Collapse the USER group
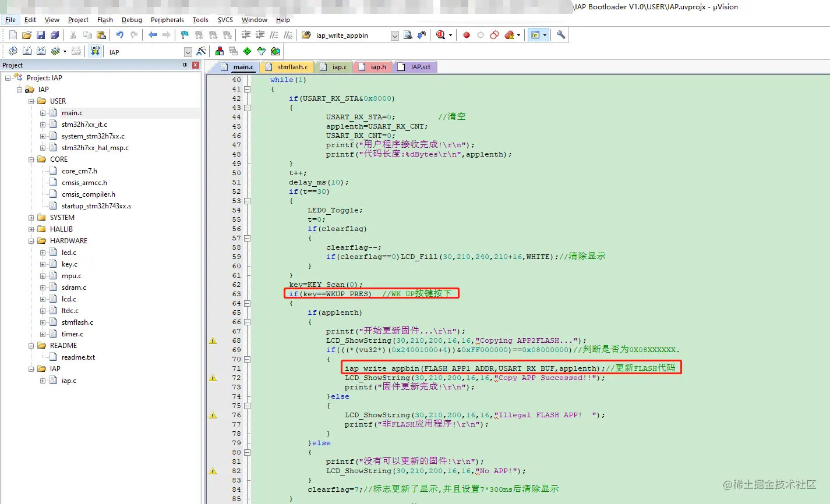830x504 pixels. [31, 101]
